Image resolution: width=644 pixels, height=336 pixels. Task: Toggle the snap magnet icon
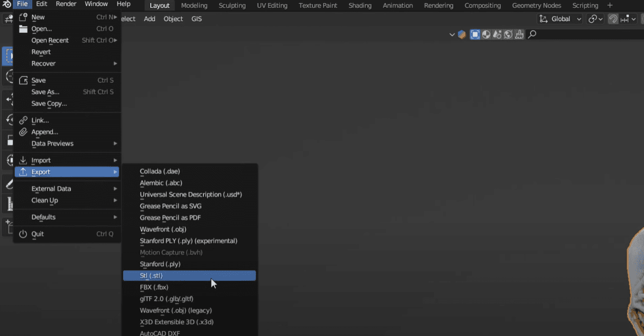click(613, 19)
